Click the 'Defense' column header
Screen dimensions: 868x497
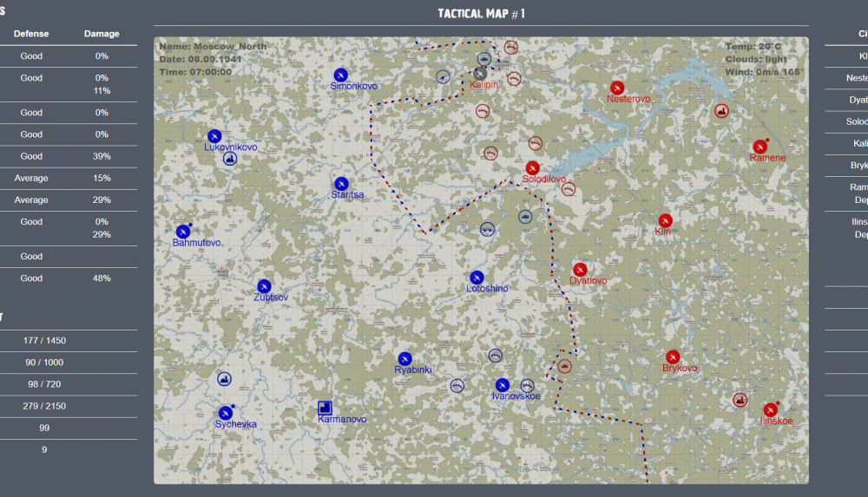[x=31, y=34]
